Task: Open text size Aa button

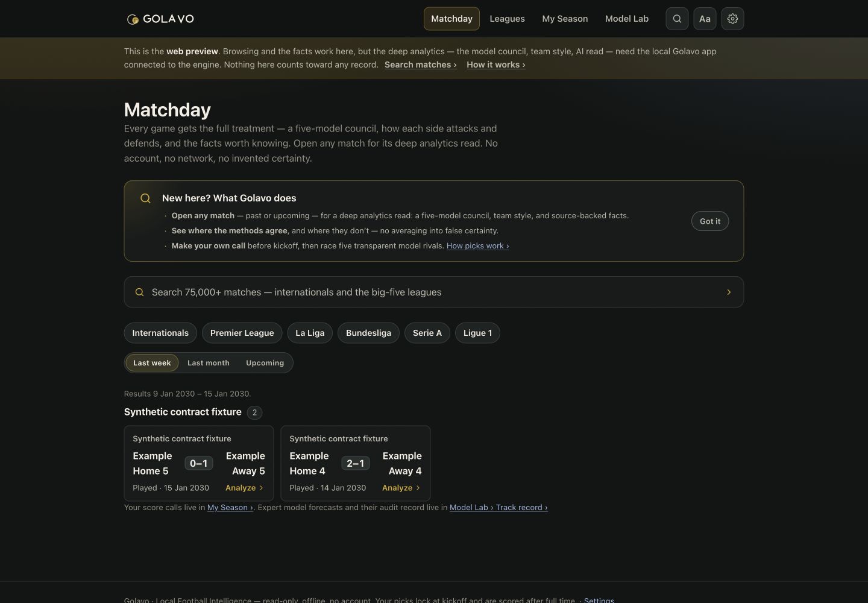Action: click(x=705, y=19)
